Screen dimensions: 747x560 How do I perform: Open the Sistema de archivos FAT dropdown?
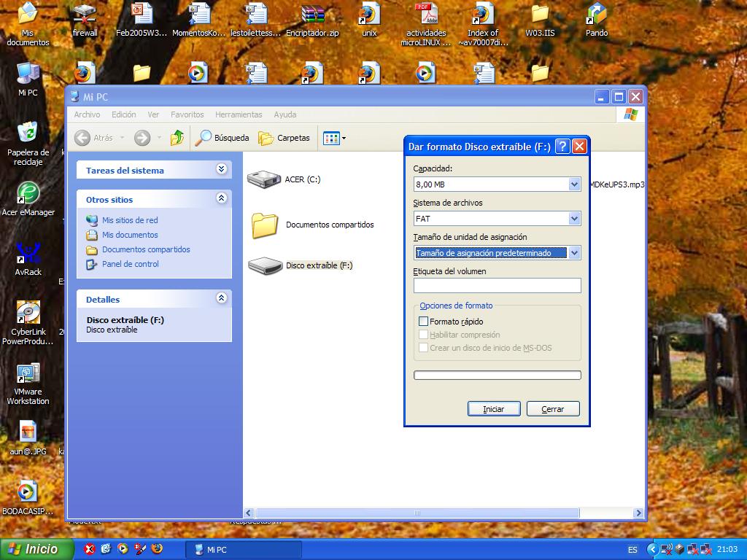point(574,219)
